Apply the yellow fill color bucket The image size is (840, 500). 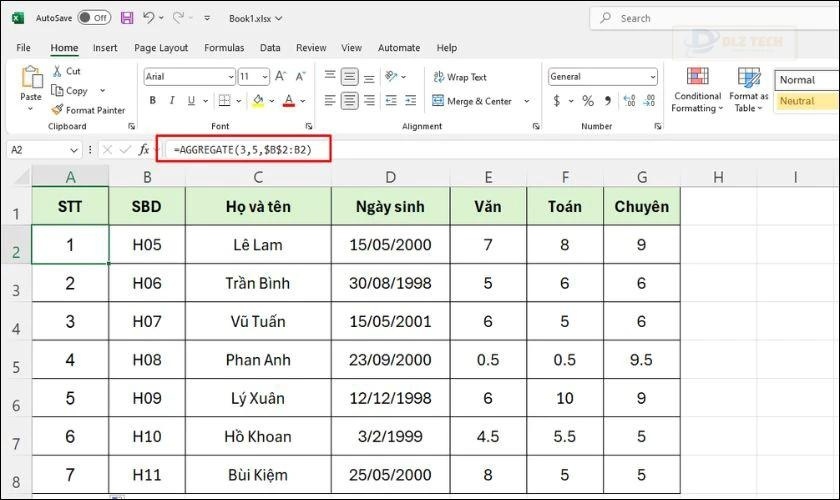258,100
